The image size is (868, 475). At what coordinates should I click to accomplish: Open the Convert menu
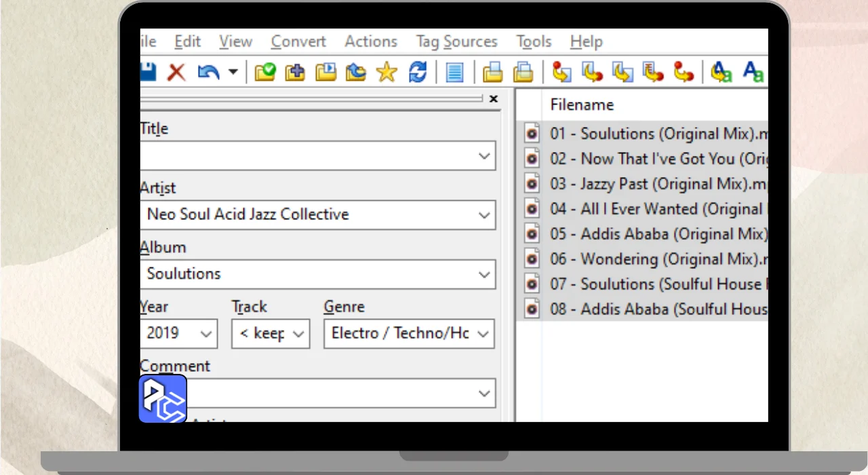298,42
